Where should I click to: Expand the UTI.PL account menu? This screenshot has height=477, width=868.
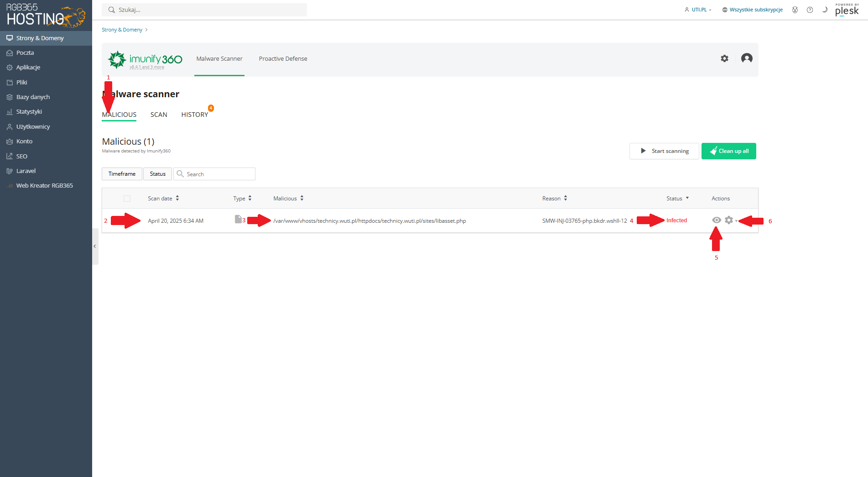click(698, 10)
